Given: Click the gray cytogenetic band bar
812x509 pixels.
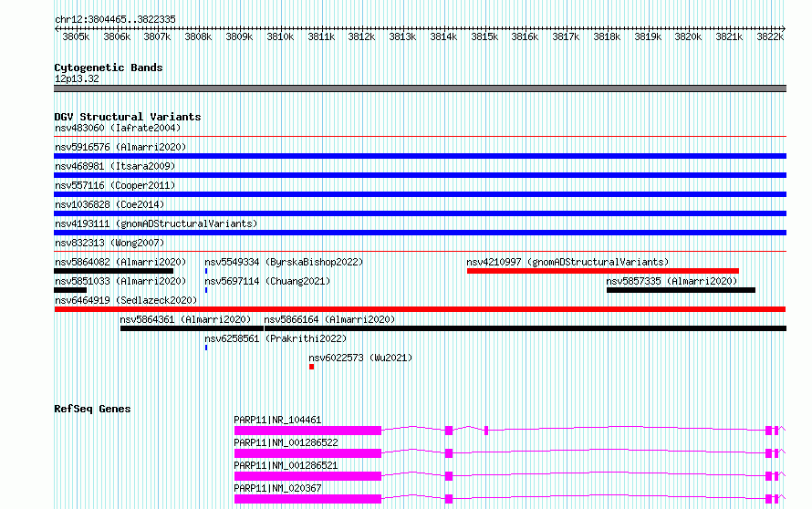Looking at the screenshot, I should click(420, 88).
